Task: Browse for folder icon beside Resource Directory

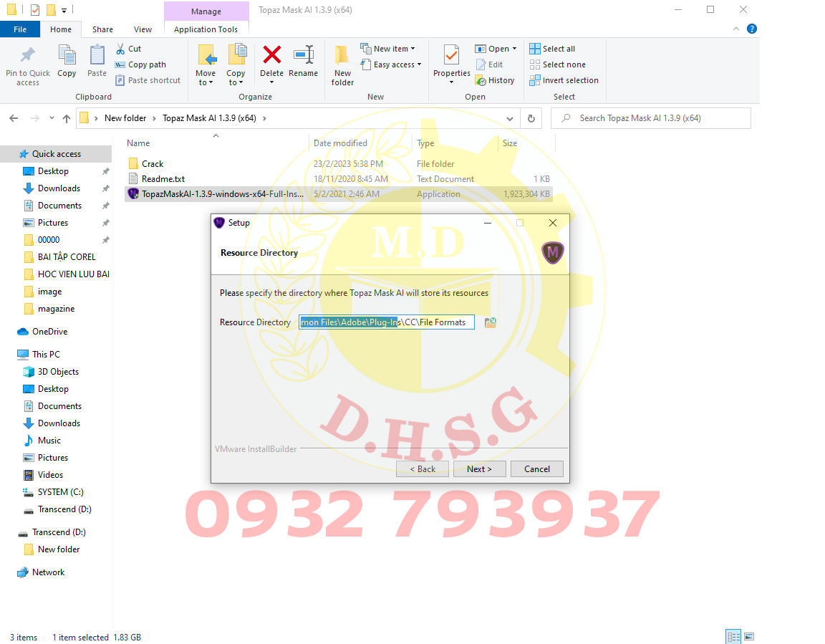Action: pos(491,322)
